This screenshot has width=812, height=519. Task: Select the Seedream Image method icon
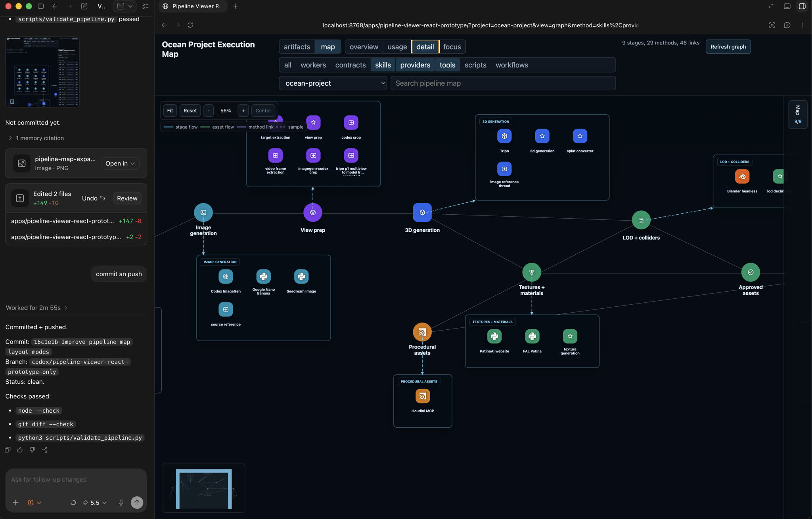point(301,277)
